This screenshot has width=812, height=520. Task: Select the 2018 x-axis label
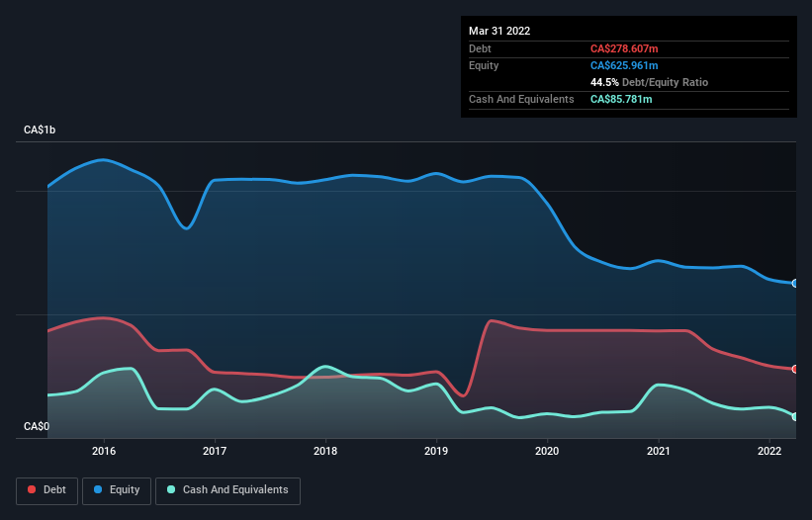click(325, 451)
